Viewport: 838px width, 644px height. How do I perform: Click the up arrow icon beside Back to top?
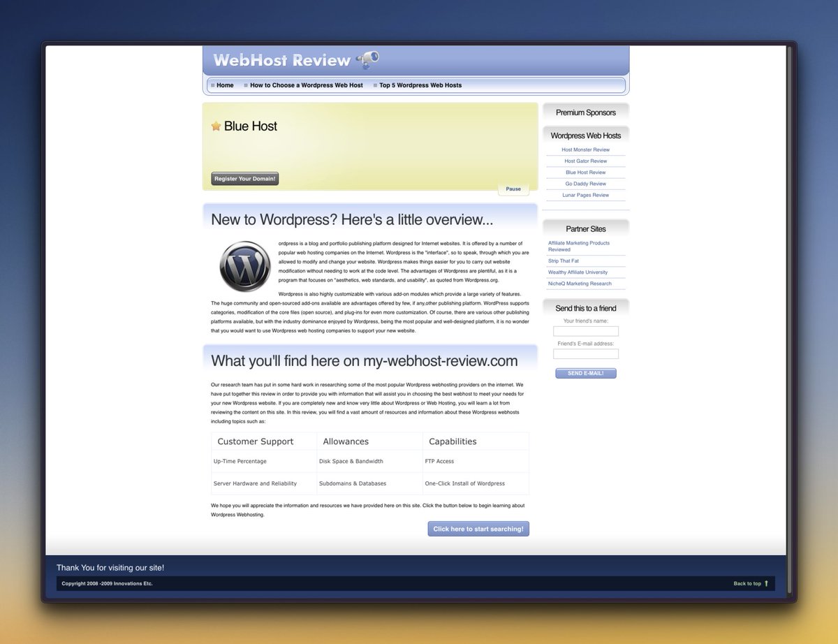766,583
